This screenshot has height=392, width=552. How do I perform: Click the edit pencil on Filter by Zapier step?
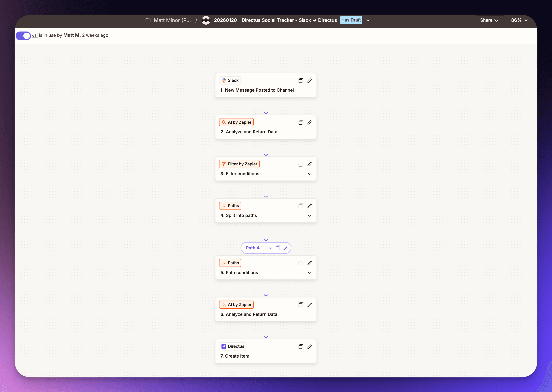coord(310,164)
